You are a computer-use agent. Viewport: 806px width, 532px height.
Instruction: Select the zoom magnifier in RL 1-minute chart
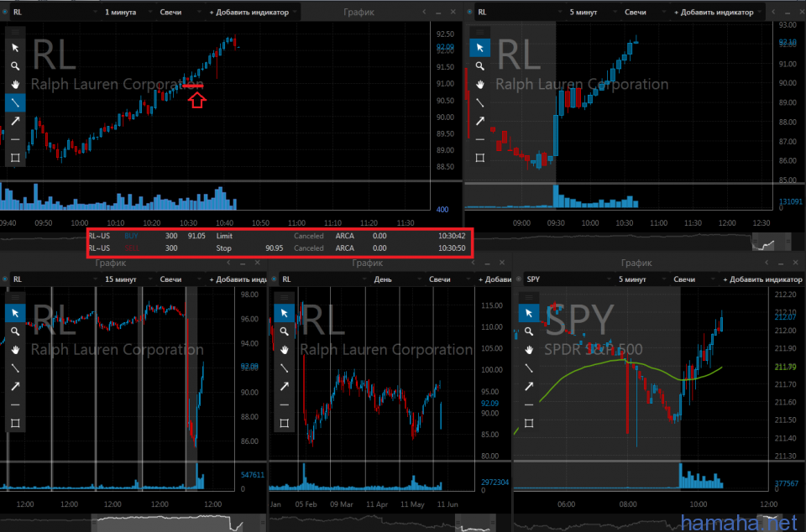[15, 66]
